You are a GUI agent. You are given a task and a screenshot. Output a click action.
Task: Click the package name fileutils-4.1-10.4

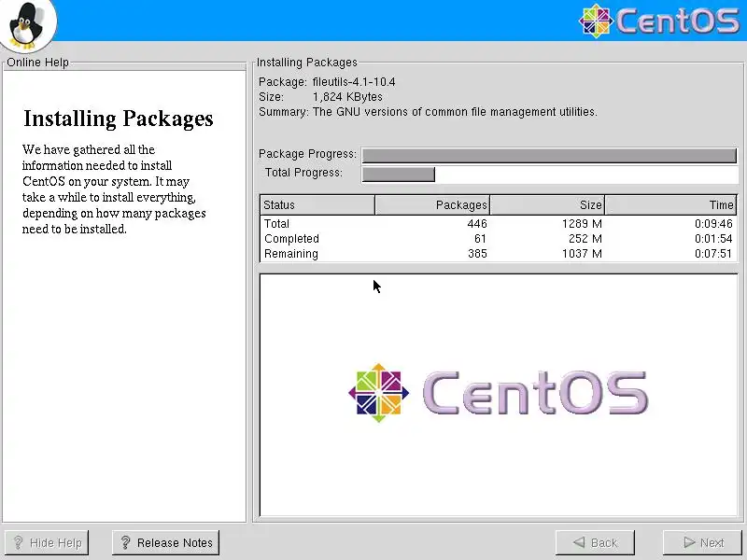[x=354, y=82]
